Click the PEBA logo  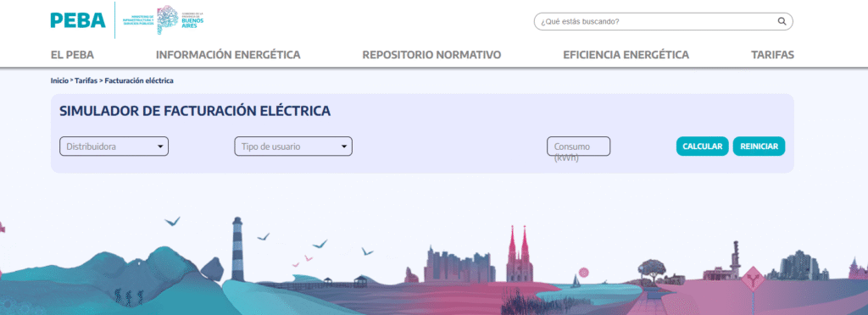coord(78,20)
